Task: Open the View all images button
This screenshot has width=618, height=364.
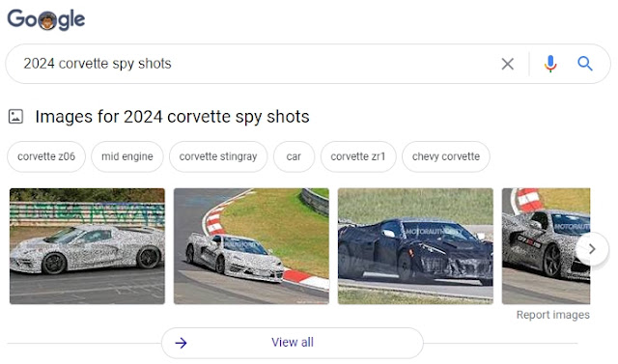Action: [x=292, y=343]
